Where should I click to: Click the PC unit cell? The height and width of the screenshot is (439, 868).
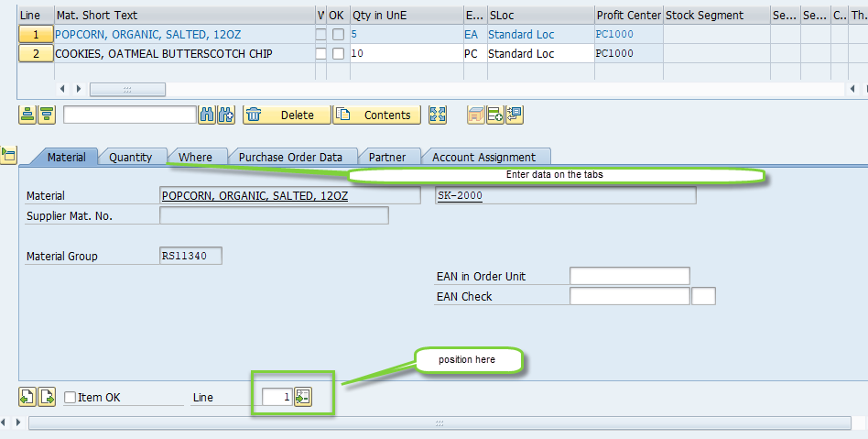point(475,54)
